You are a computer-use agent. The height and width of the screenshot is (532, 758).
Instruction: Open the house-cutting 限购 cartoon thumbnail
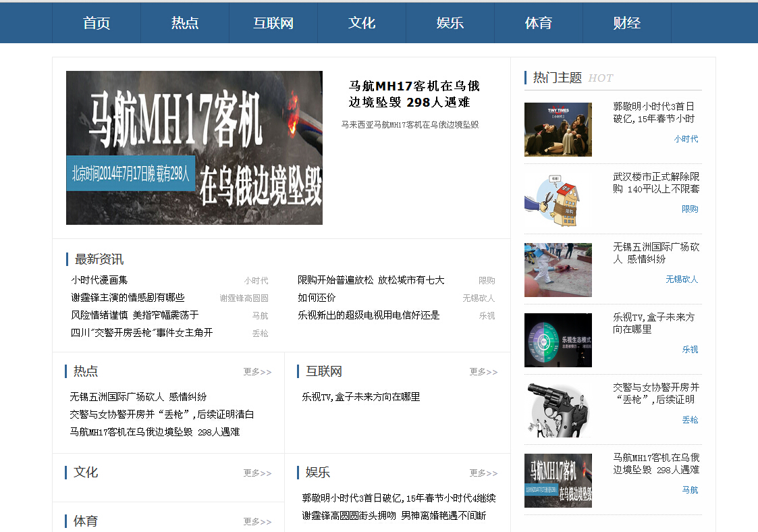pyautogui.click(x=558, y=200)
